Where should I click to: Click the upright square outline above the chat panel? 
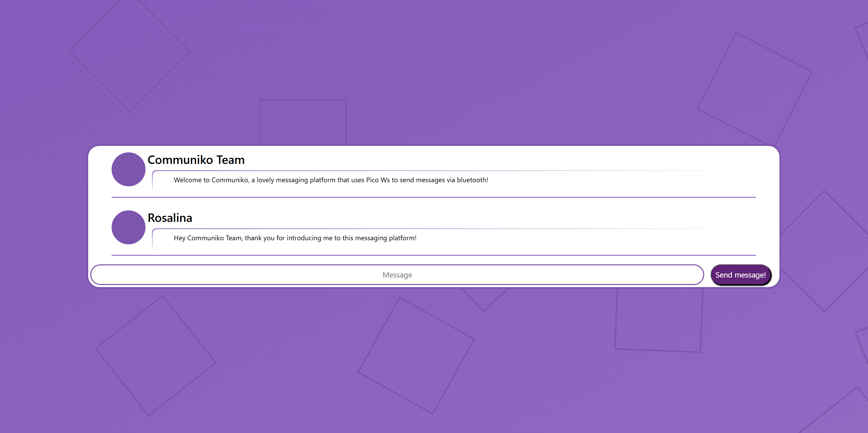(303, 122)
